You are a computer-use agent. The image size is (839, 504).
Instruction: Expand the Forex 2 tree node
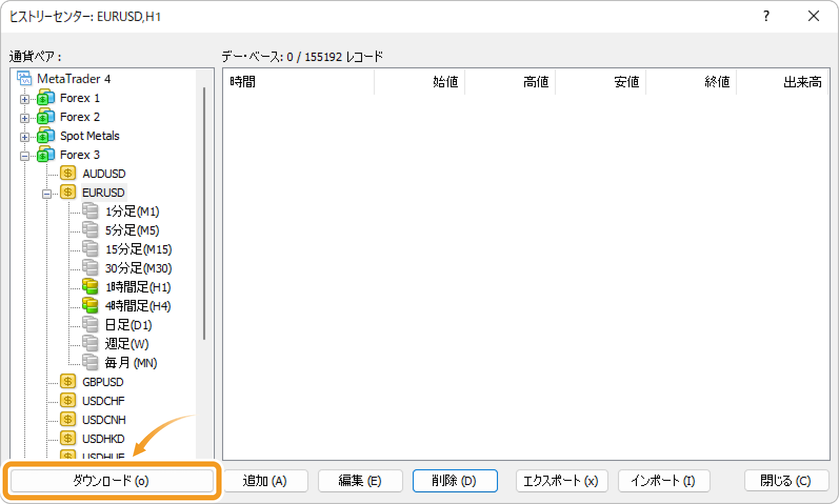[x=25, y=118]
